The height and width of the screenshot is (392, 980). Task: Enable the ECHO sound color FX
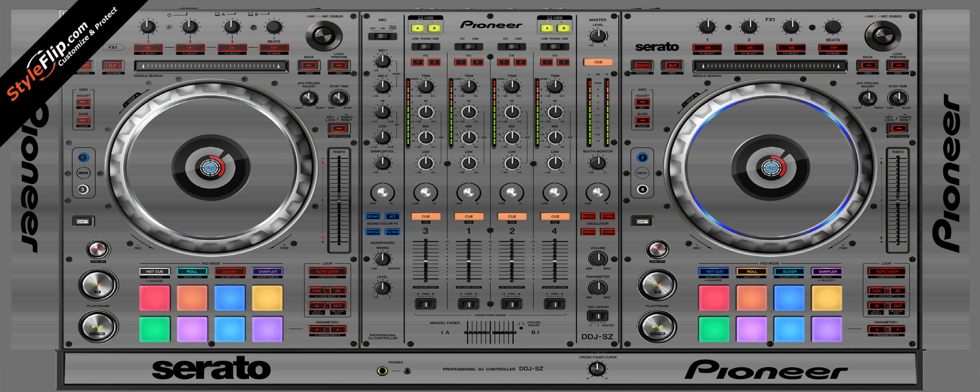373,217
